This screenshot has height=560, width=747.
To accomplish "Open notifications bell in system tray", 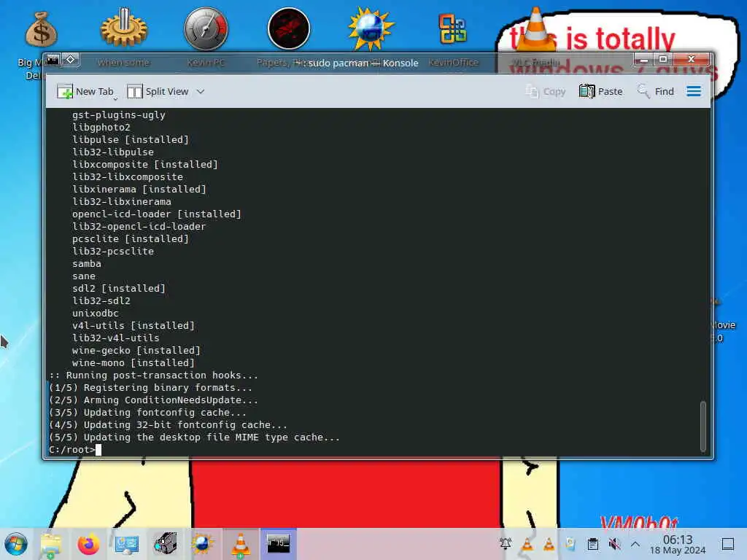I will click(506, 544).
